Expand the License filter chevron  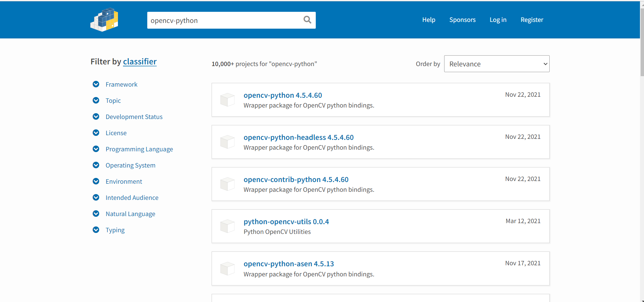click(96, 132)
